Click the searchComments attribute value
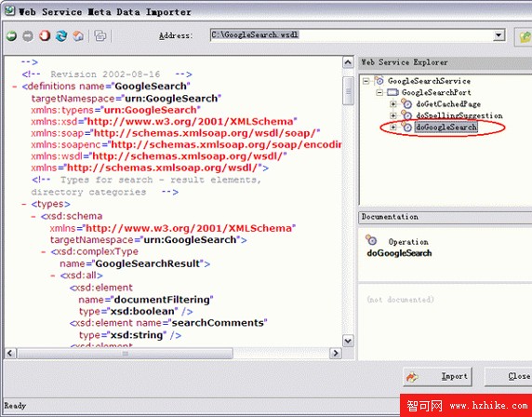Image resolution: width=532 pixels, height=417 pixels. pyautogui.click(x=218, y=323)
